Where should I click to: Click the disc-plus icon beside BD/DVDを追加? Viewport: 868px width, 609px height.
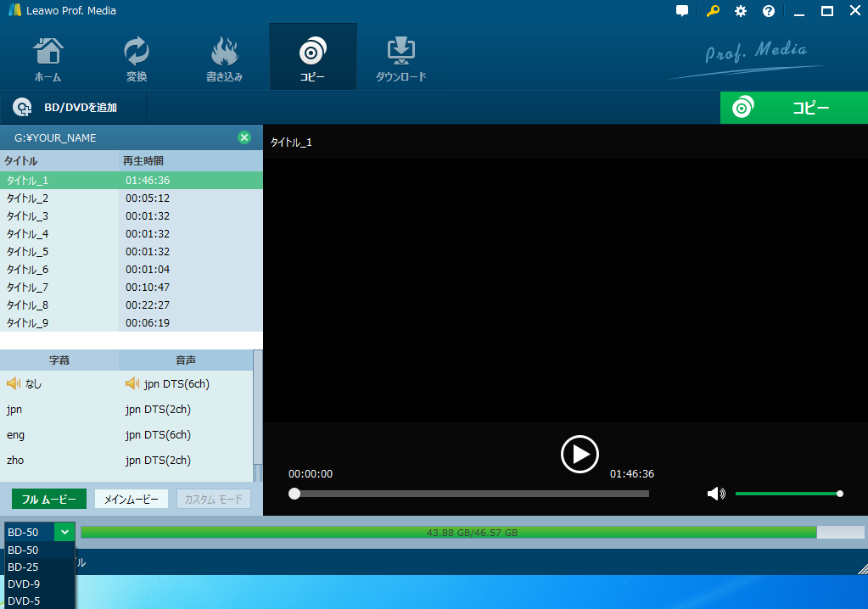[x=22, y=108]
